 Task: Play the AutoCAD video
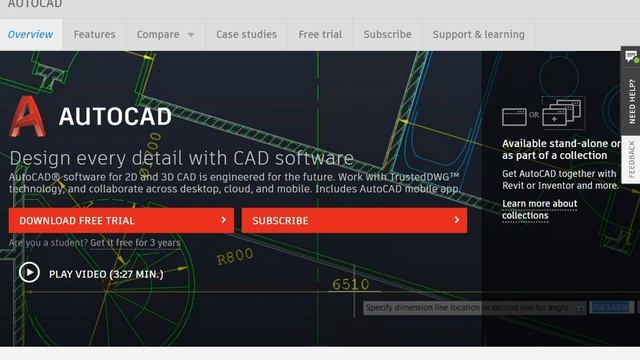pyautogui.click(x=29, y=272)
